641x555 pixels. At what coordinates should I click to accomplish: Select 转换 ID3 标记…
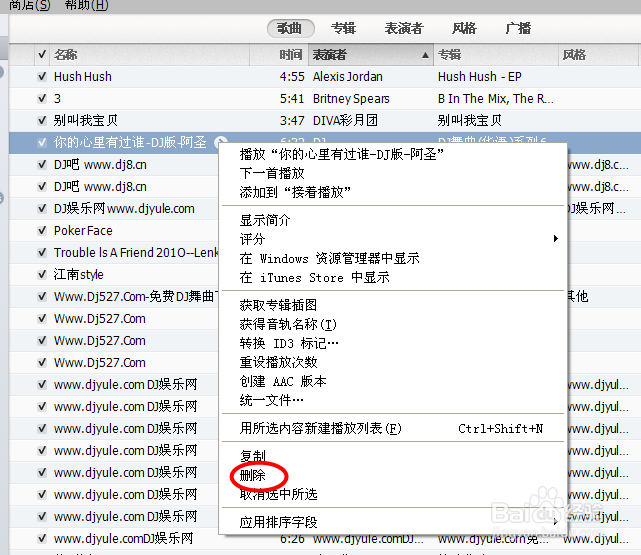click(289, 343)
